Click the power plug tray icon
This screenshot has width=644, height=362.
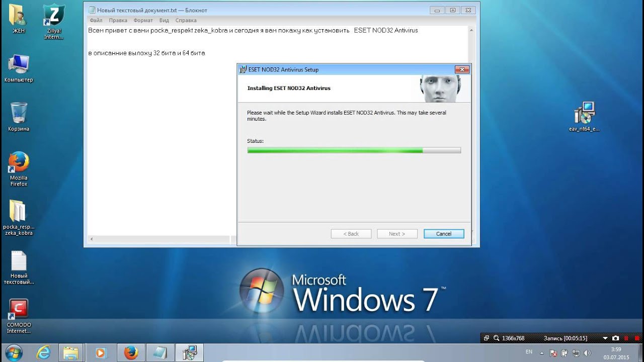565,353
